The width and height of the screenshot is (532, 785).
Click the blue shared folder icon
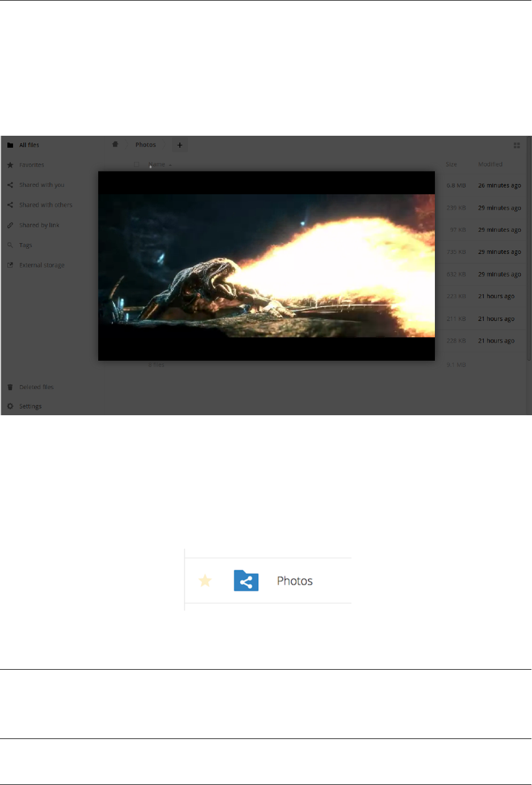246,581
